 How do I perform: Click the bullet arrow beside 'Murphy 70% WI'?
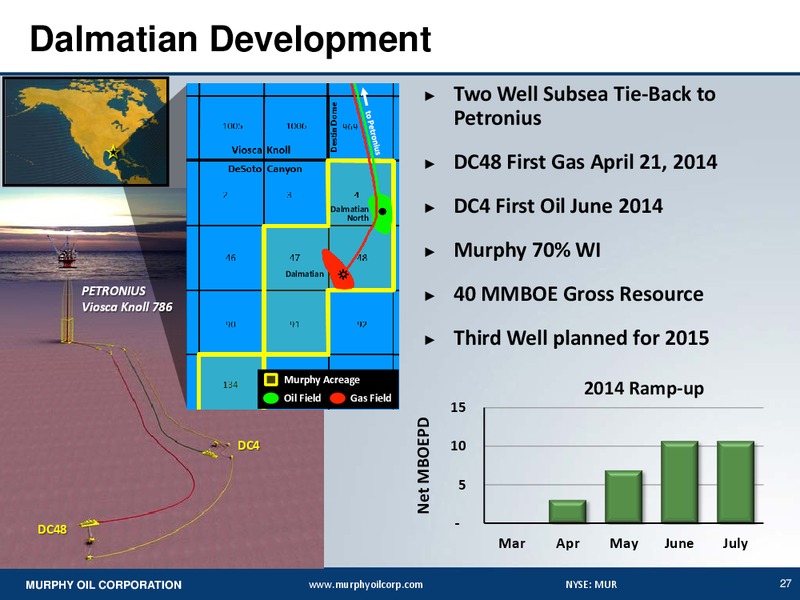pos(430,252)
